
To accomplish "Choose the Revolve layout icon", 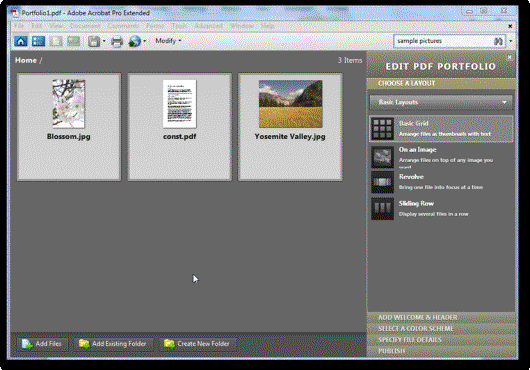I will click(x=383, y=182).
